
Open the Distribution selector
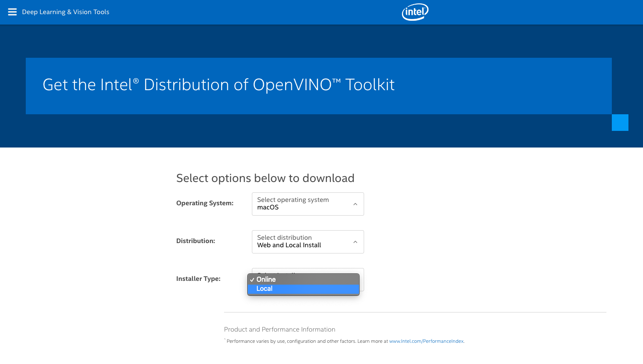308,242
